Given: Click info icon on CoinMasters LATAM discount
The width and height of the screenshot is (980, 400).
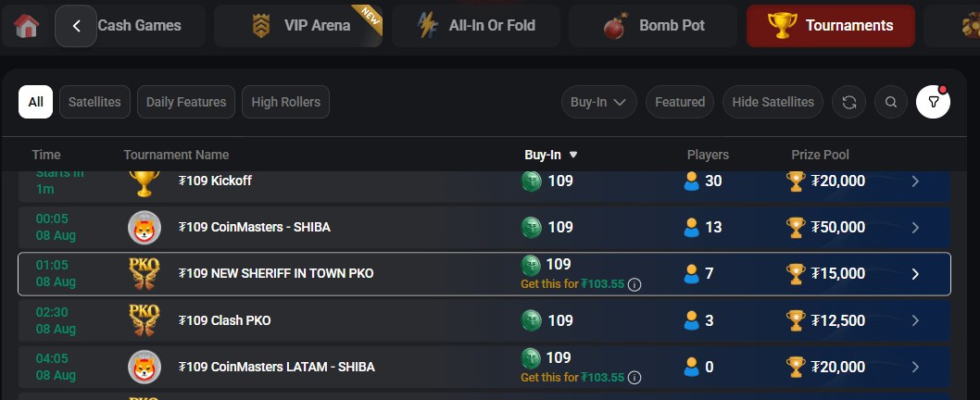Looking at the screenshot, I should tap(634, 378).
